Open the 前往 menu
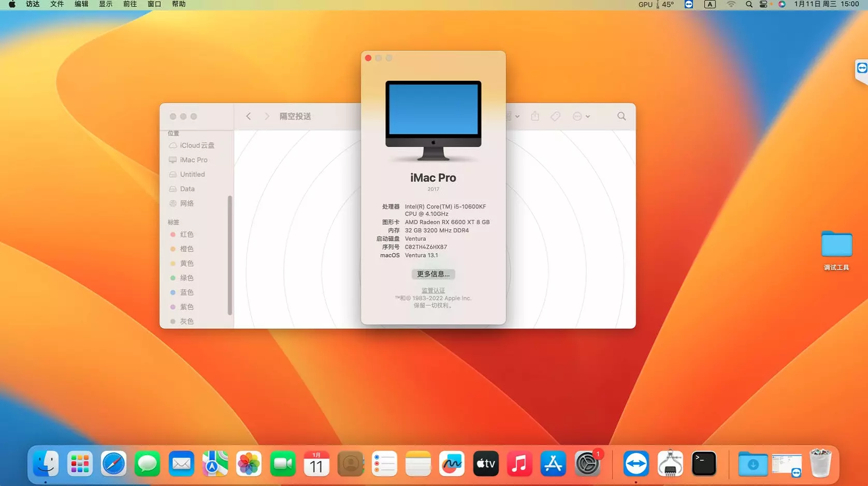The image size is (868, 486). [129, 4]
